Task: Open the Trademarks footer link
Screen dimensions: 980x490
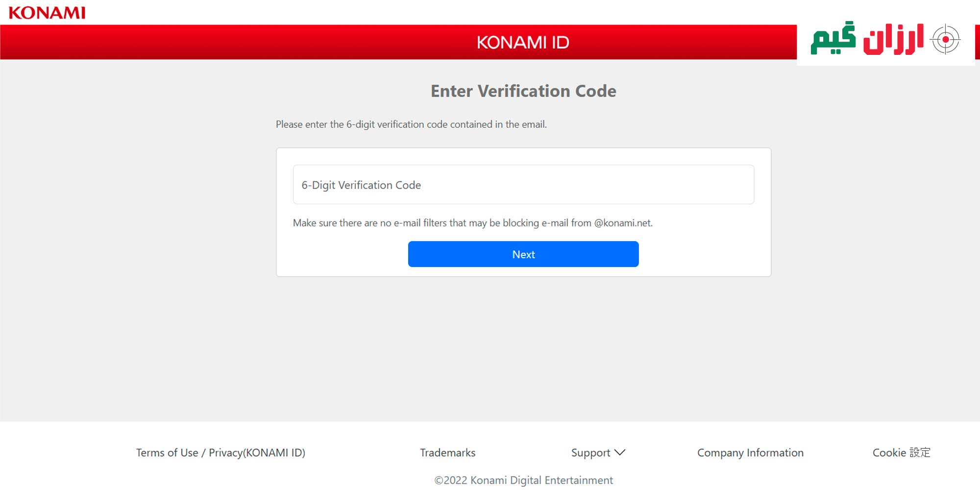Action: pyautogui.click(x=447, y=453)
